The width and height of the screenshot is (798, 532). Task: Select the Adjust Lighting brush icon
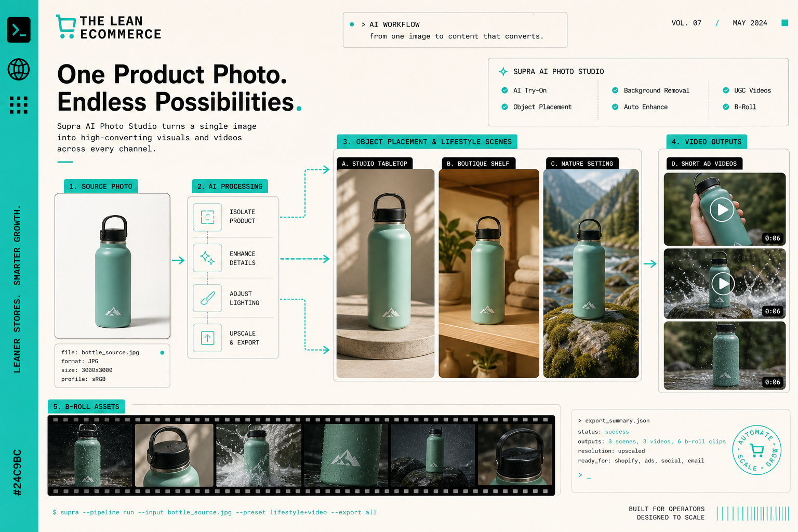(207, 298)
